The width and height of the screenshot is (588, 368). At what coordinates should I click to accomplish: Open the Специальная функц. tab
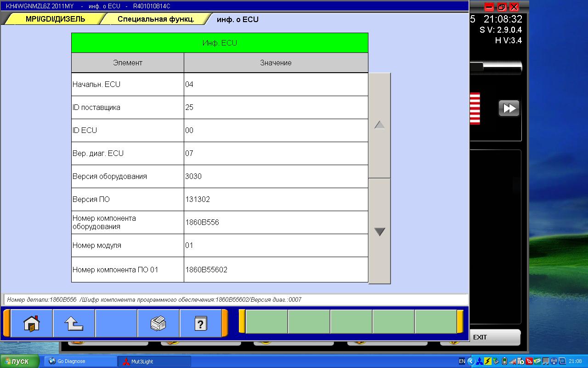coord(156,19)
